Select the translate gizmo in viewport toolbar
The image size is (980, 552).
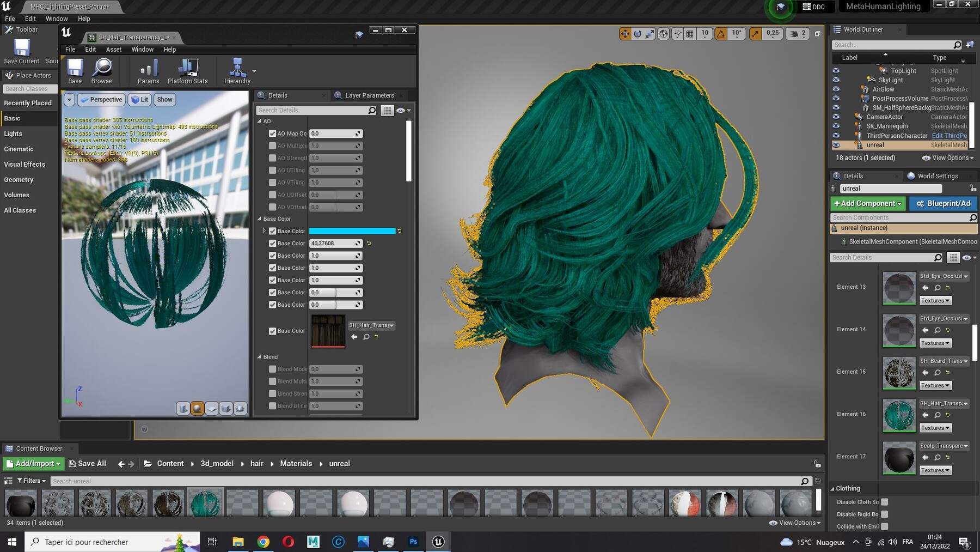tap(624, 34)
